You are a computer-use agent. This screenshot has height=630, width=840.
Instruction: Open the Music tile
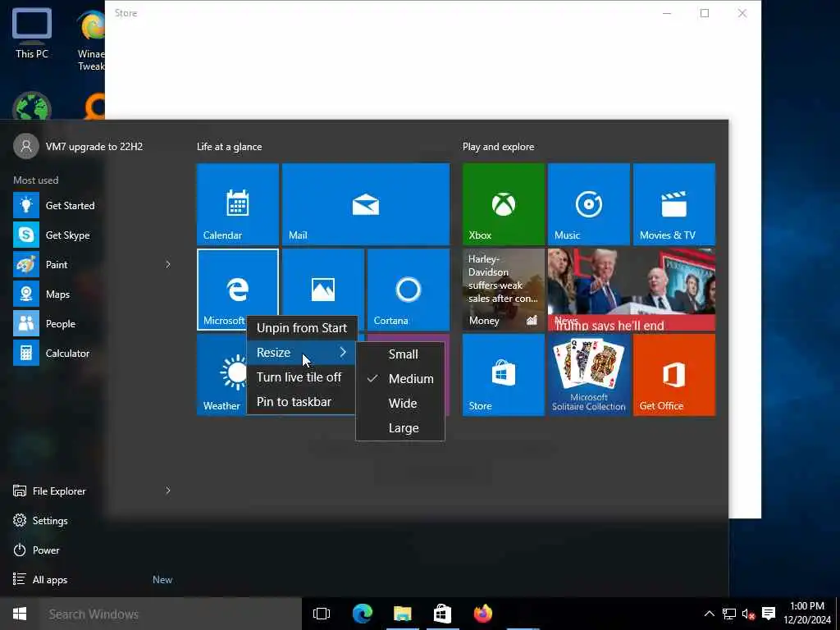588,204
